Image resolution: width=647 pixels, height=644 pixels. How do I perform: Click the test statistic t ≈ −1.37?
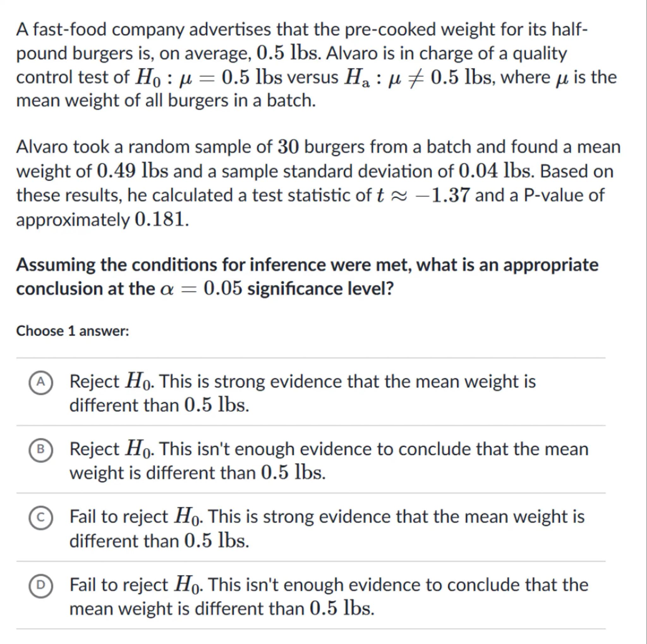pyautogui.click(x=423, y=195)
